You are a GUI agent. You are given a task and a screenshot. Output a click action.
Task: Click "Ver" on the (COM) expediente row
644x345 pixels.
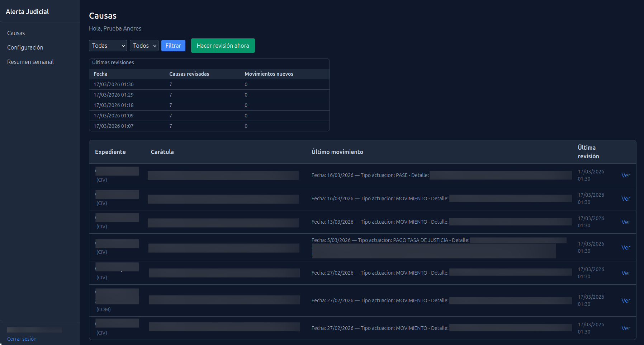point(626,300)
